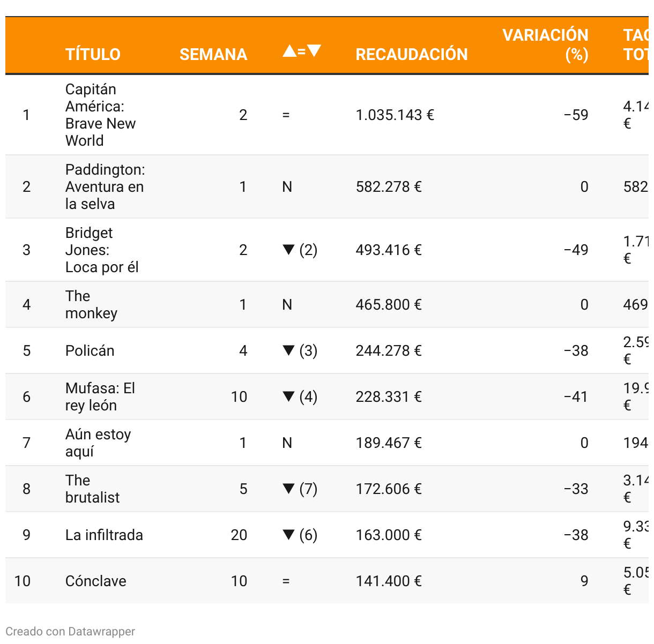Screen dimensions: 654x644
Task: Click the TÍTULO column header
Action: click(93, 54)
